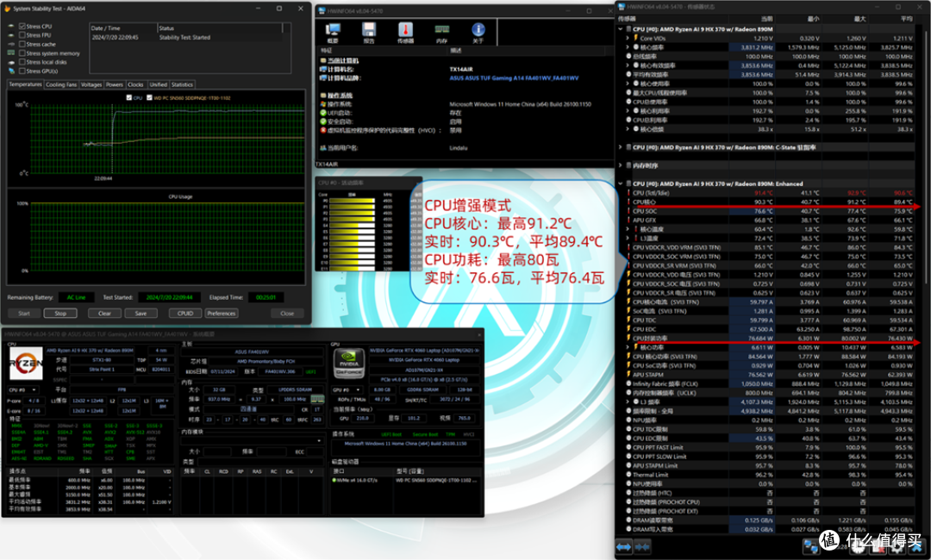
Task: Click the disk icon beside Stress local disks
Action: point(10,62)
